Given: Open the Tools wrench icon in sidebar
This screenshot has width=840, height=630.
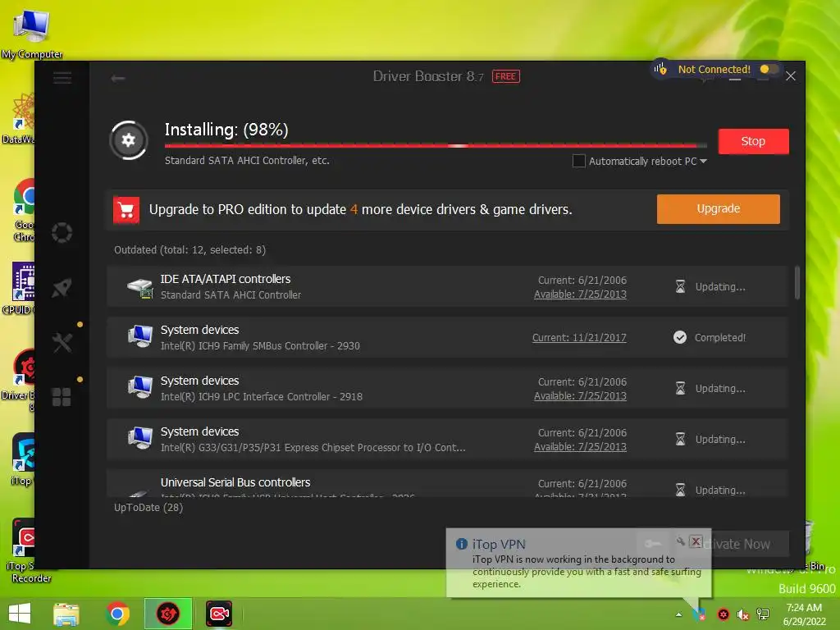Looking at the screenshot, I should 62,342.
